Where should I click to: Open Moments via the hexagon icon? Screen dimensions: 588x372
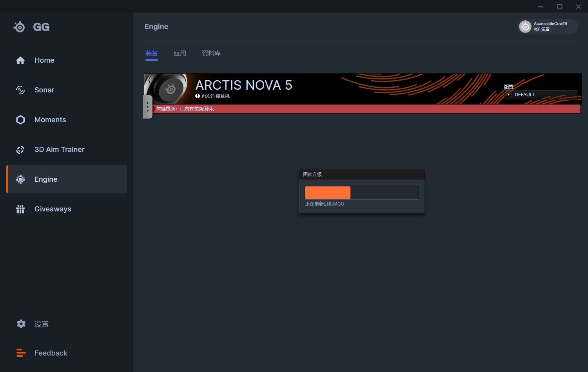coord(20,120)
